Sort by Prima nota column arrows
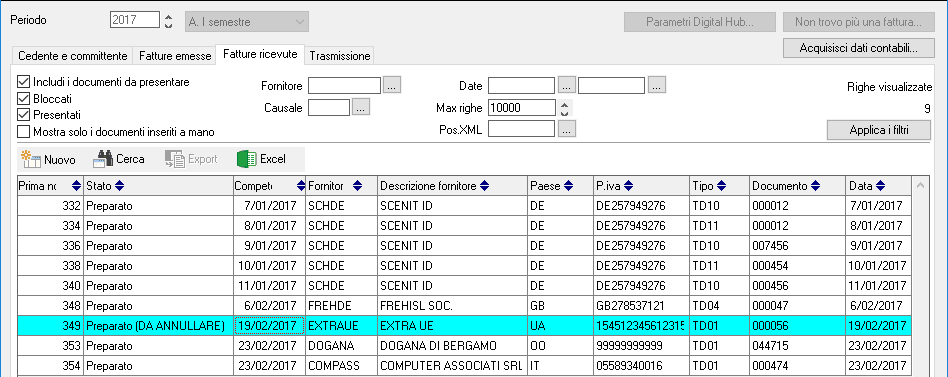Viewport: 948px width, 377px height. [x=76, y=186]
